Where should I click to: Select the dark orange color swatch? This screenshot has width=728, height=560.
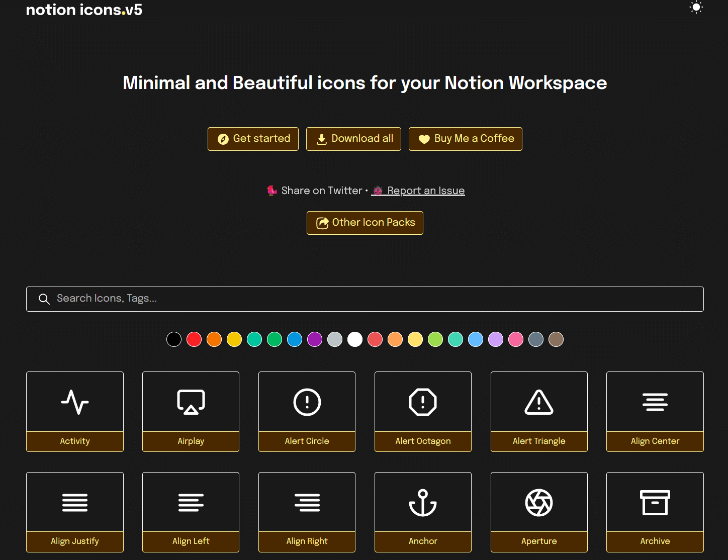[x=214, y=339]
